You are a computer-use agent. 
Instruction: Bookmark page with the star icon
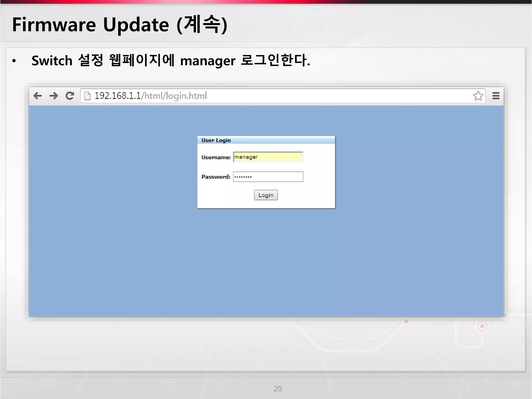(x=478, y=96)
